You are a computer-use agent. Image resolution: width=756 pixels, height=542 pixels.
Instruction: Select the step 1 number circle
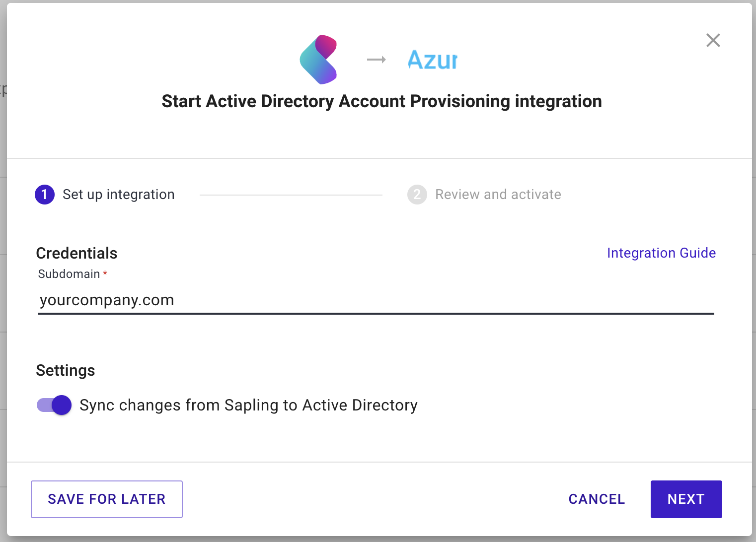tap(45, 195)
